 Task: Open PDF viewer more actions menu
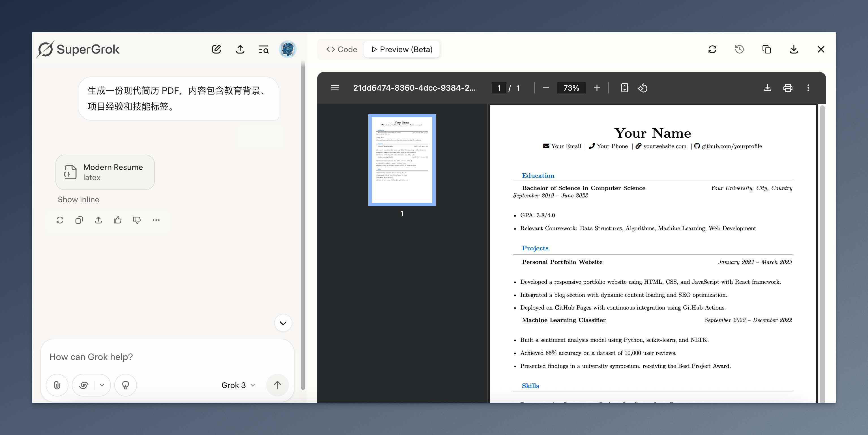[x=808, y=88]
